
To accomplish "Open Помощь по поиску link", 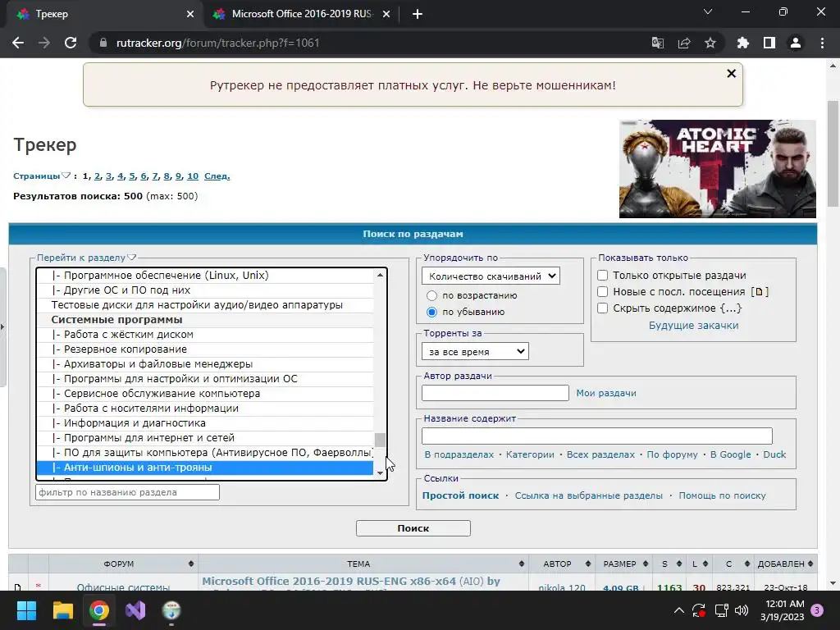I will coord(722,495).
